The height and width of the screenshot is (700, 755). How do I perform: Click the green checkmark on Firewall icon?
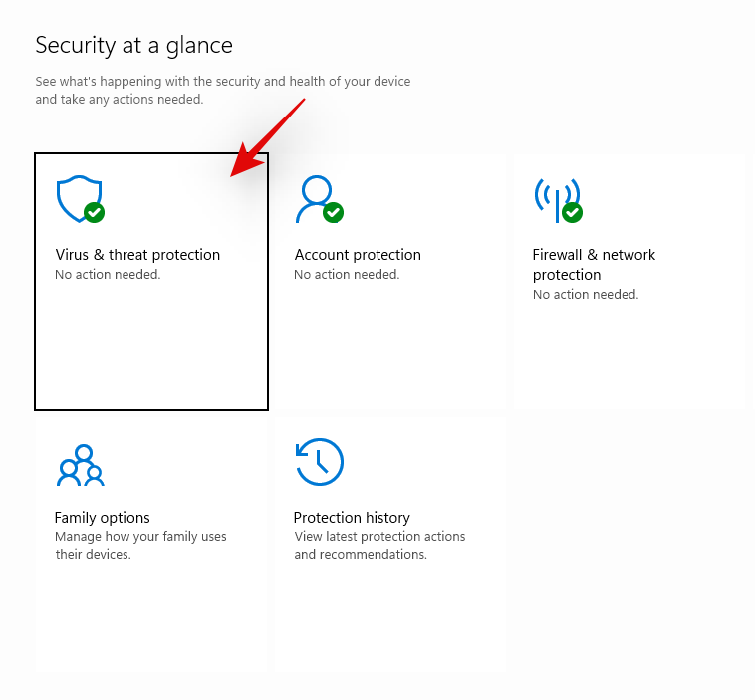pyautogui.click(x=572, y=212)
